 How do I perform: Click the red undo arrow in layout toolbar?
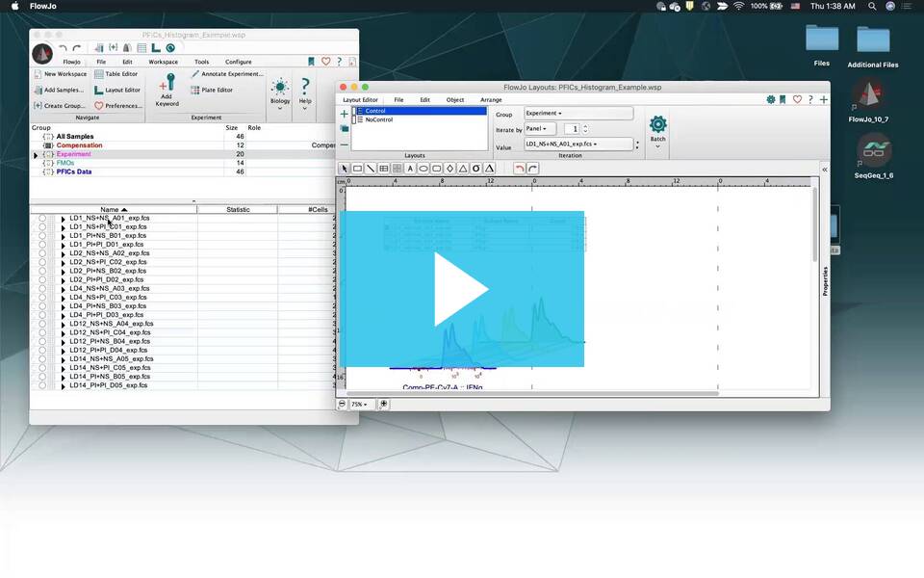point(519,169)
